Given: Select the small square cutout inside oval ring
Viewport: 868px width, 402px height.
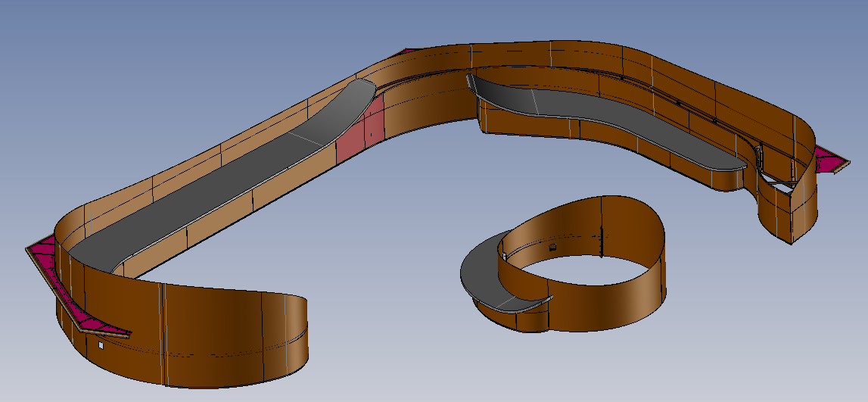Looking at the screenshot, I should click(552, 248).
